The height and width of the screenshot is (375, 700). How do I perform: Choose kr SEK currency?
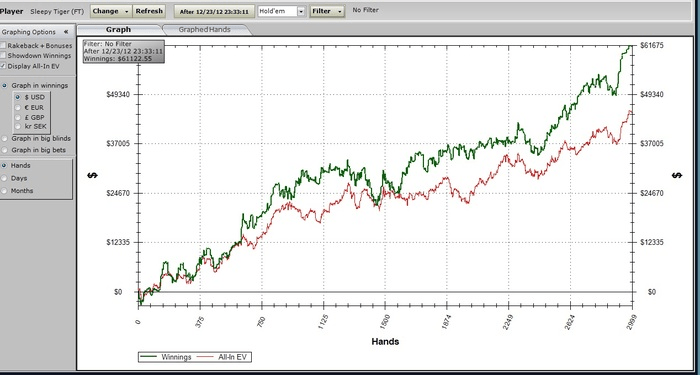coord(18,126)
